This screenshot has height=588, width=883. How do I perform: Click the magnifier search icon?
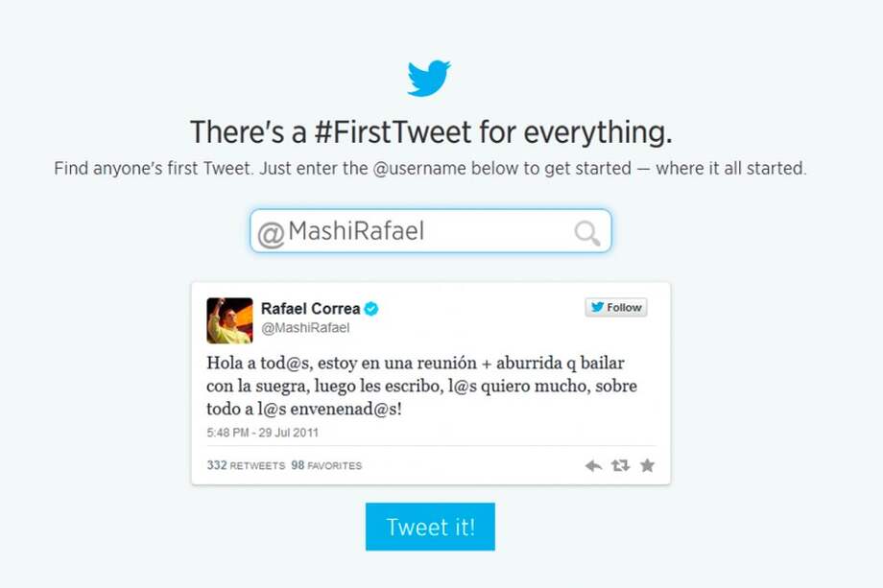click(586, 233)
